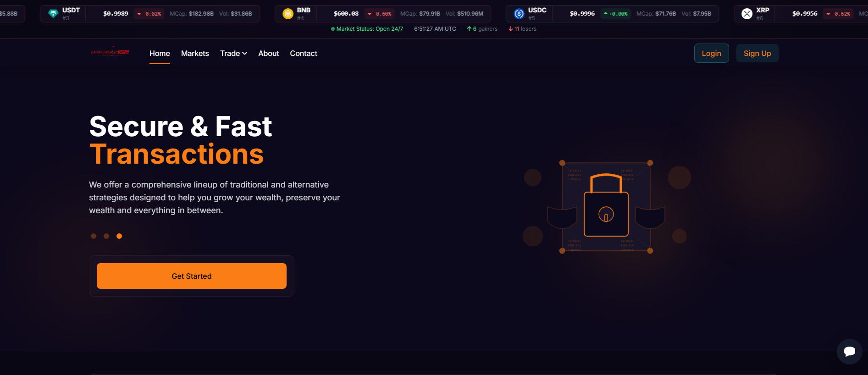Click the XRP coin icon
This screenshot has height=375, width=868.
point(747,14)
